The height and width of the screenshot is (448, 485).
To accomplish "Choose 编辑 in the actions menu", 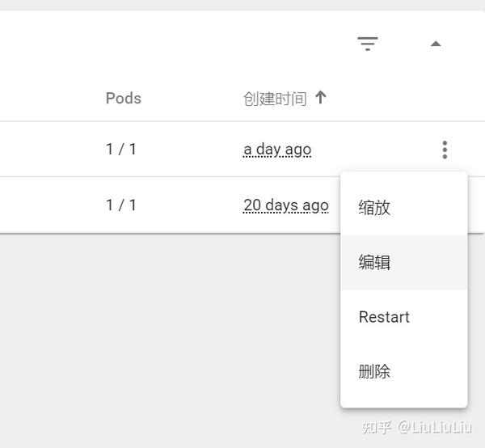I will [x=403, y=262].
